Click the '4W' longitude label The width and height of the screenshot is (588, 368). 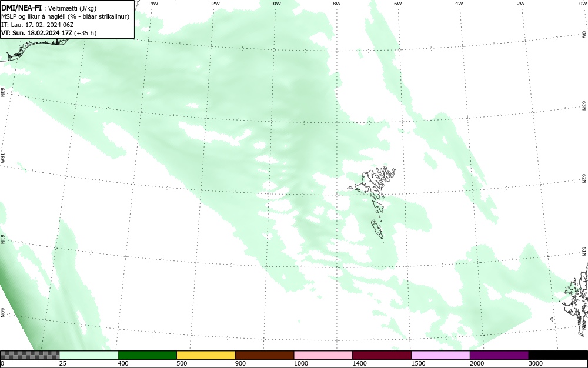459,4
